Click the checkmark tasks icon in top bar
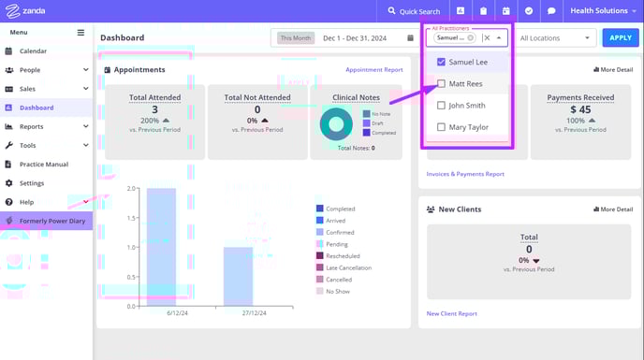 coord(529,11)
